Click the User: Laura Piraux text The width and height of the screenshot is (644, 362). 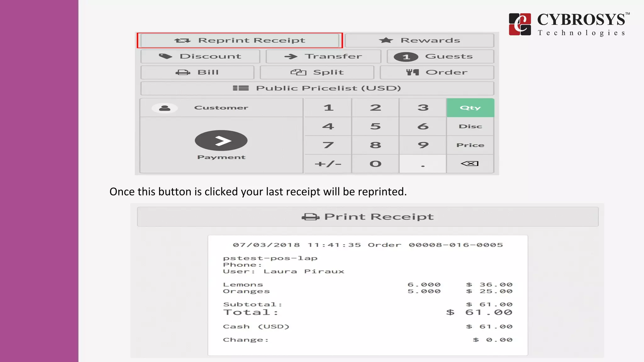(x=283, y=271)
